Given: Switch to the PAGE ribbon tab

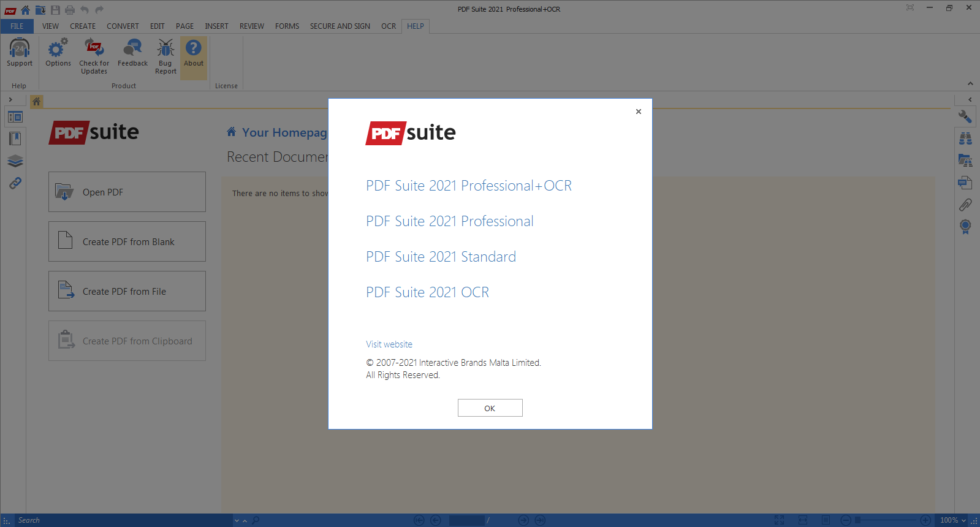Looking at the screenshot, I should pyautogui.click(x=184, y=26).
